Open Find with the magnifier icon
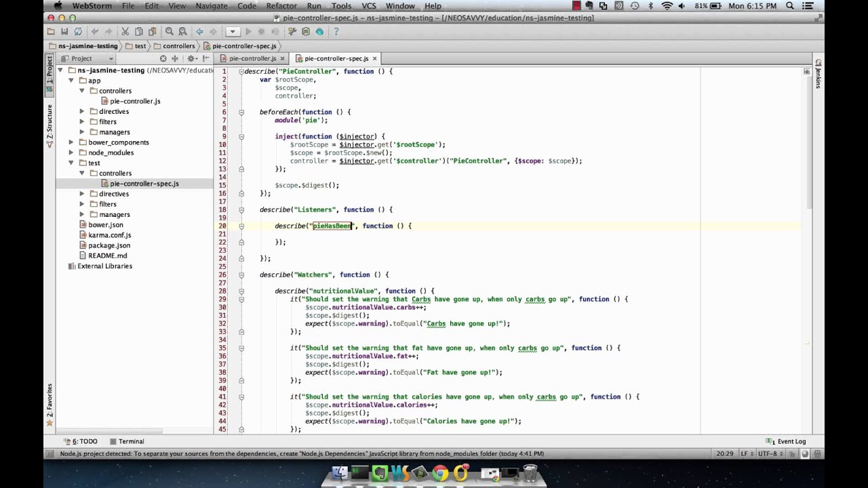The width and height of the screenshot is (868, 488). pyautogui.click(x=170, y=32)
